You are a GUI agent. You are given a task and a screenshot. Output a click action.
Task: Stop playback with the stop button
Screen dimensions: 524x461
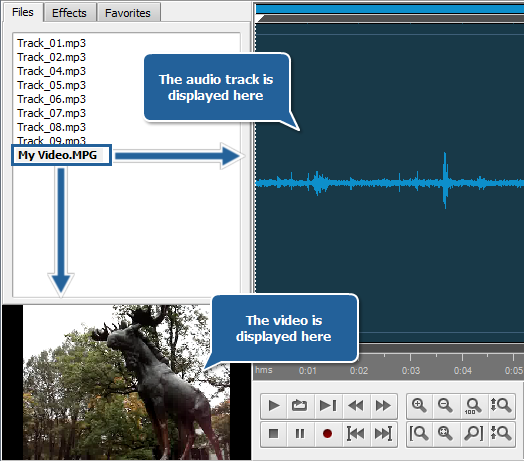click(274, 434)
